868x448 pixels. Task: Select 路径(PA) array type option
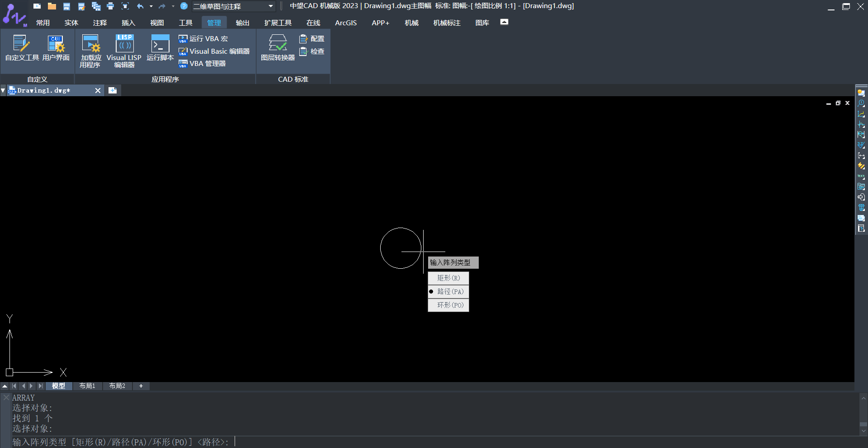(448, 292)
